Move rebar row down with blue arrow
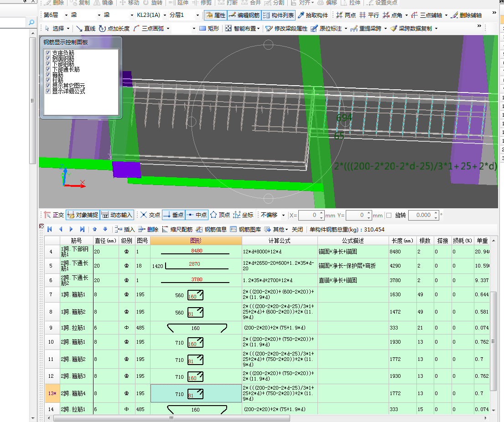The height and width of the screenshot is (422, 504). pyautogui.click(x=105, y=229)
